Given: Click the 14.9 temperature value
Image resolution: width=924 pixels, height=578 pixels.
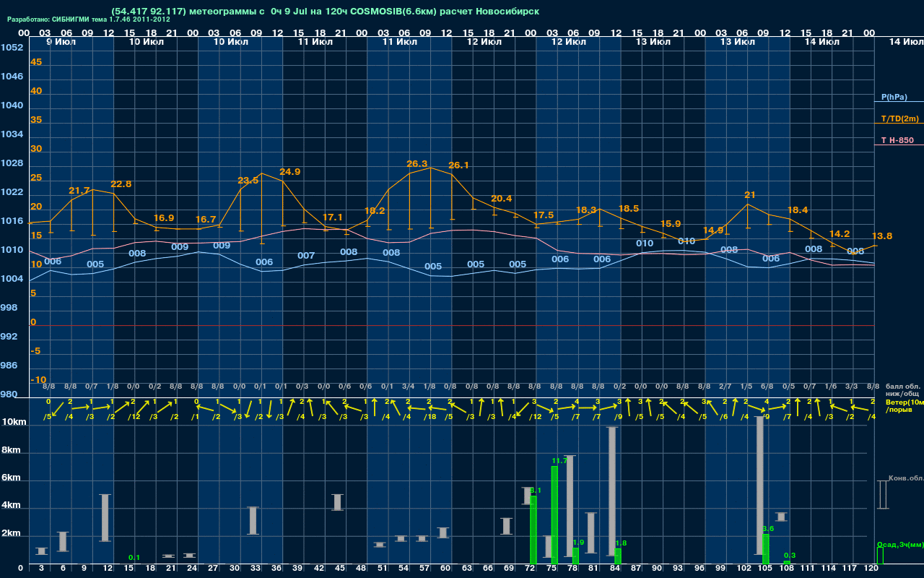Looking at the screenshot, I should (x=712, y=230).
